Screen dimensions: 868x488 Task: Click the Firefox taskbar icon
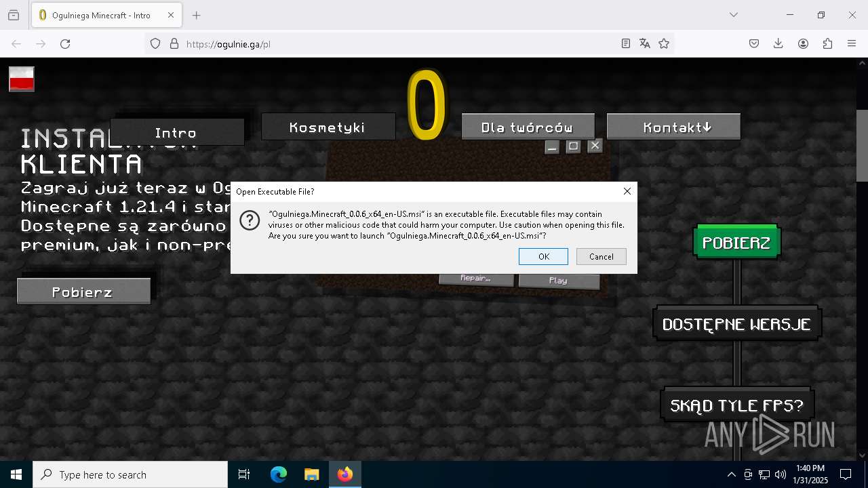click(x=345, y=474)
